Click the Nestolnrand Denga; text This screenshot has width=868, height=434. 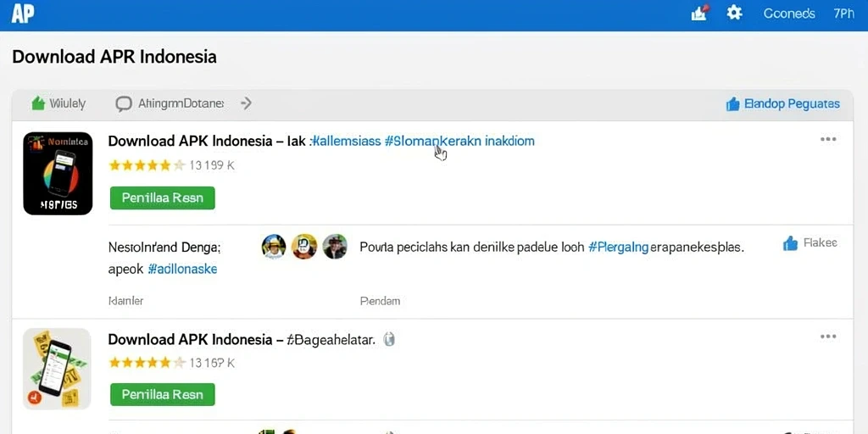click(164, 248)
